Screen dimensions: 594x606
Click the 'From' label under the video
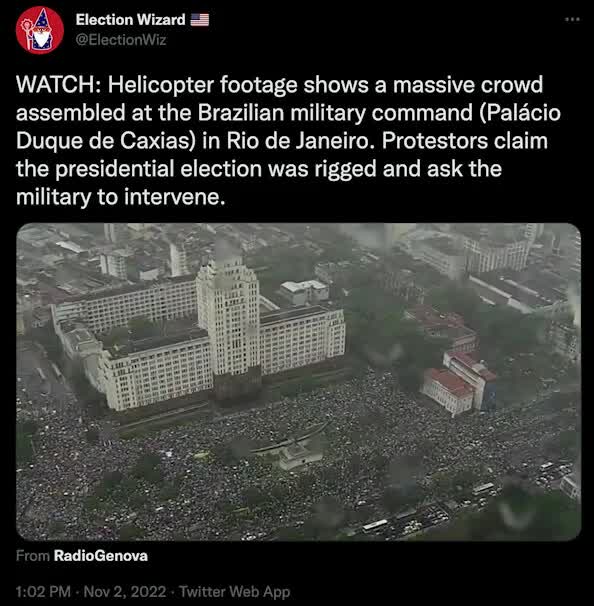point(33,556)
